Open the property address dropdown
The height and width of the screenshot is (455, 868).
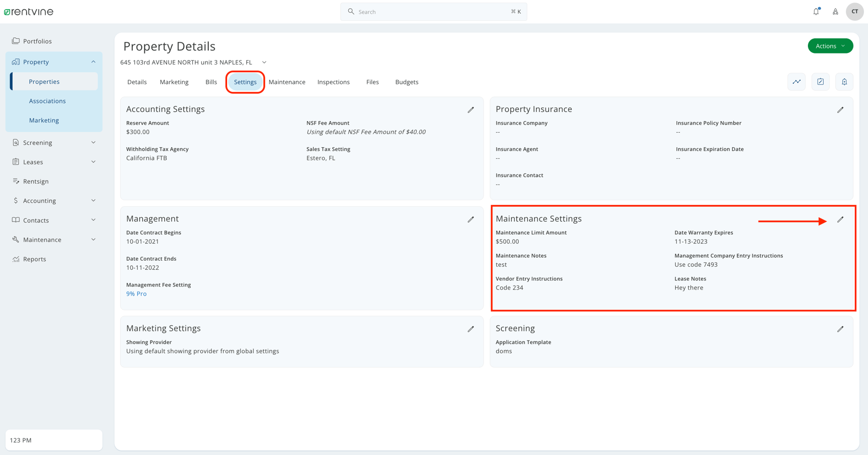263,62
